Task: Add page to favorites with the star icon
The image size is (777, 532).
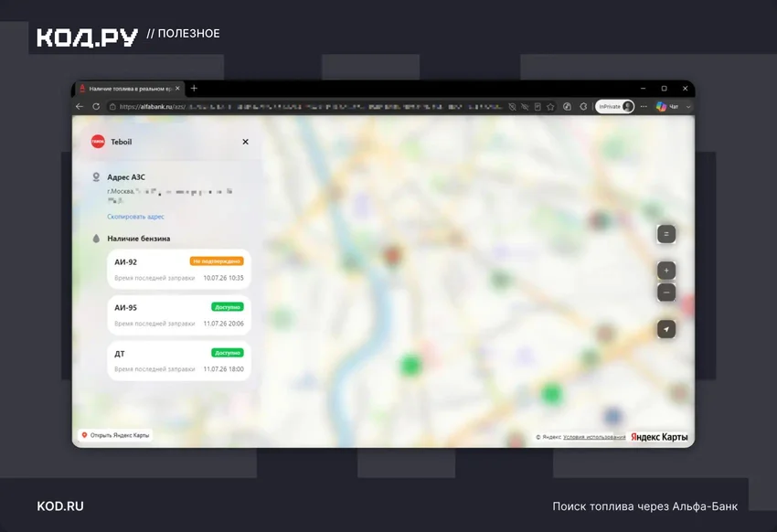Action: click(x=550, y=107)
